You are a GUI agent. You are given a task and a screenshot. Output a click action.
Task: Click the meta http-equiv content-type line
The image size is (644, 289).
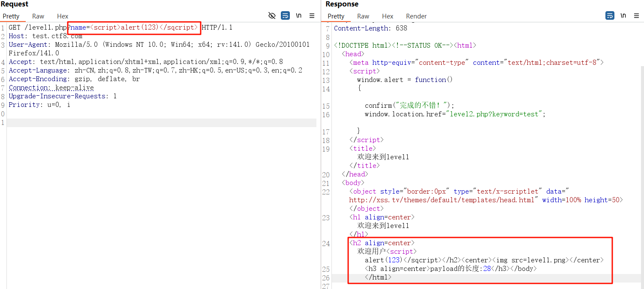[476, 63]
